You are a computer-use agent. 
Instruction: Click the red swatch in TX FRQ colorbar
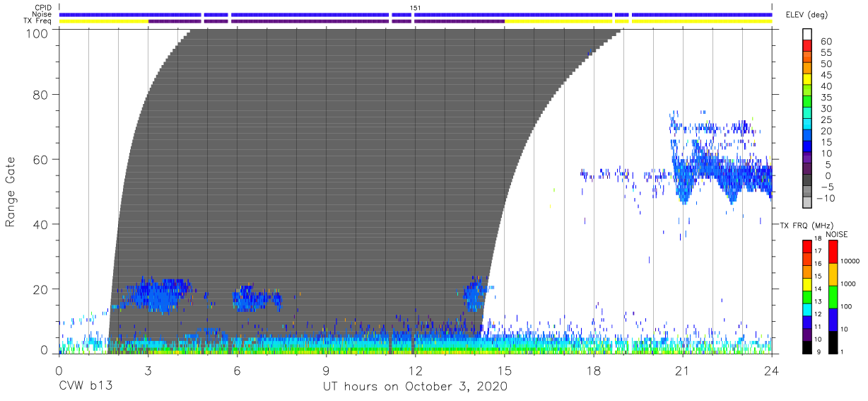808,245
